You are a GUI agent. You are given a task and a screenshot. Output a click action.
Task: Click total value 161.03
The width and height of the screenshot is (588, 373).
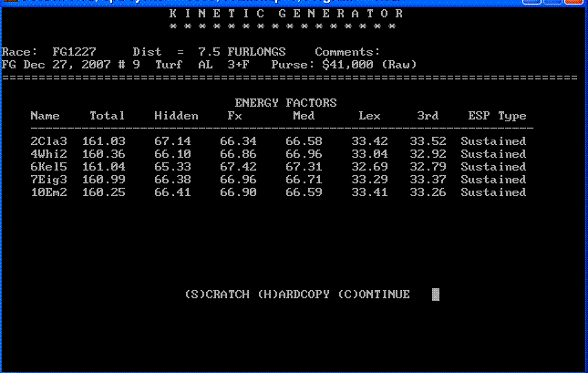(104, 141)
